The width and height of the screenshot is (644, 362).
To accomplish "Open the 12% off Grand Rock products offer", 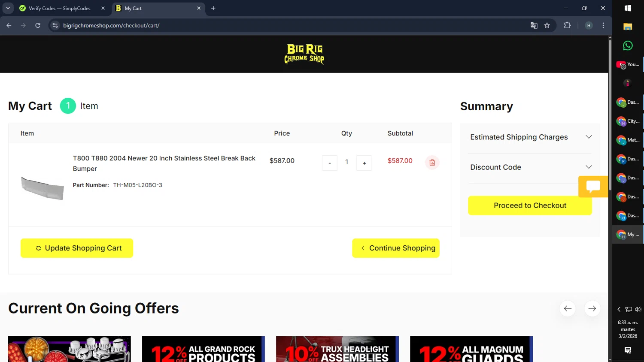I will tap(204, 349).
